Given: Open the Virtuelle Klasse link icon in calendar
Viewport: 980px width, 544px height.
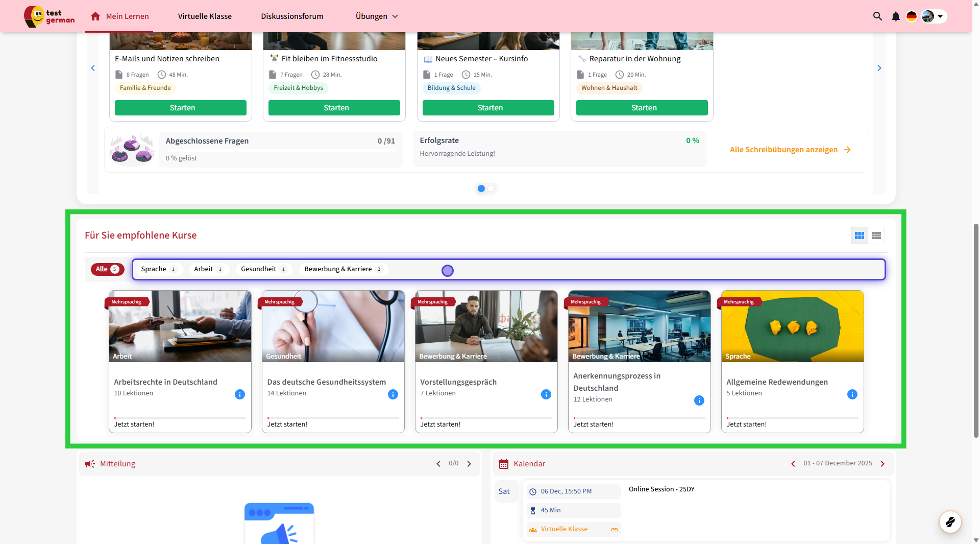Looking at the screenshot, I should coord(615,530).
